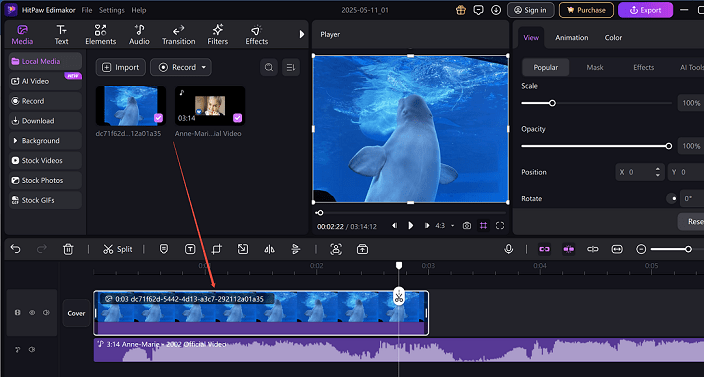The width and height of the screenshot is (704, 377).
Task: Click the Undo icon
Action: coord(16,249)
